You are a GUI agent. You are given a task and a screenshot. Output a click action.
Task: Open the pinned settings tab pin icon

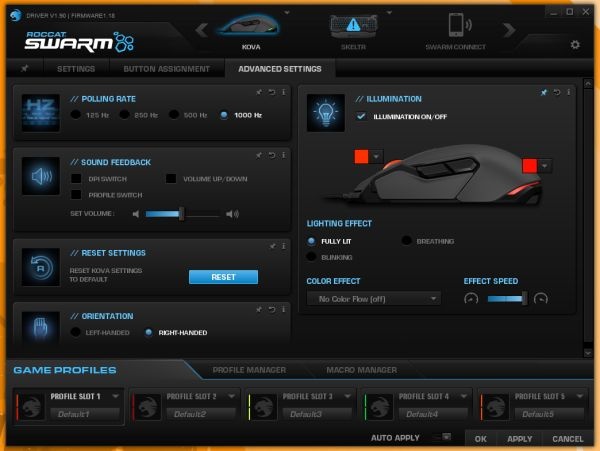coord(25,68)
